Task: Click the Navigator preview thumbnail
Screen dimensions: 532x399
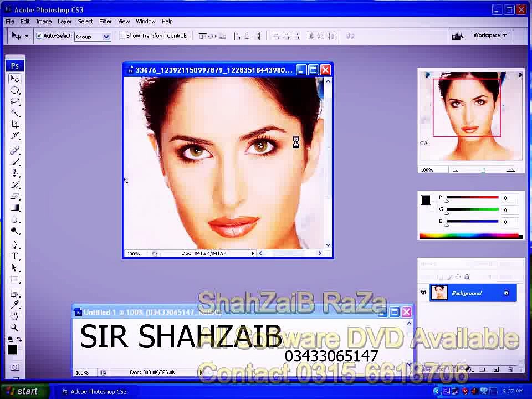Action: click(x=471, y=116)
